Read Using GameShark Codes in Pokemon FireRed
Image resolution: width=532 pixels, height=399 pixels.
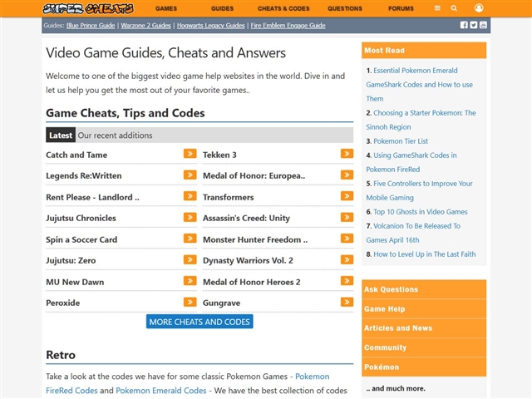click(x=411, y=162)
